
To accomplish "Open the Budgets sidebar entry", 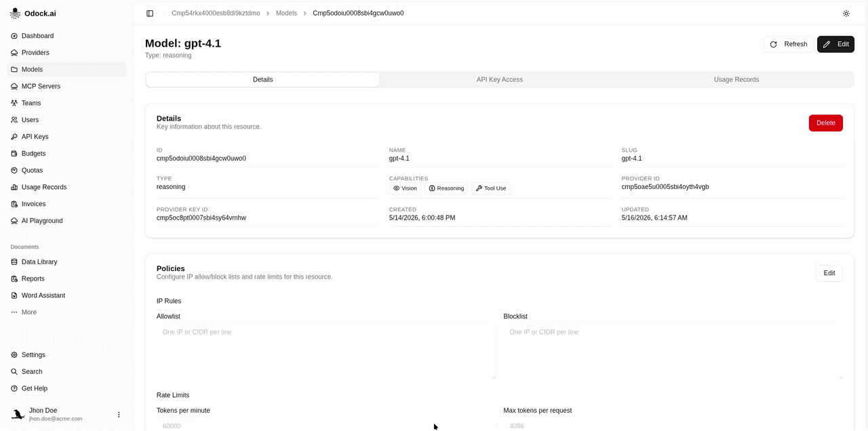I will pyautogui.click(x=66, y=154).
